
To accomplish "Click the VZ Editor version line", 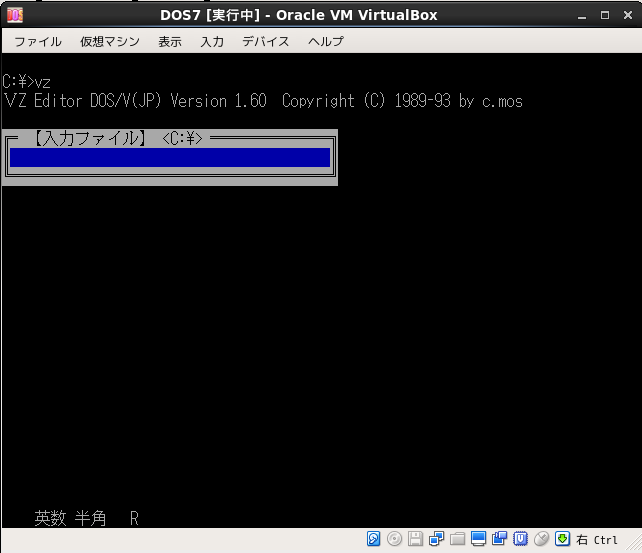I will coord(263,101).
